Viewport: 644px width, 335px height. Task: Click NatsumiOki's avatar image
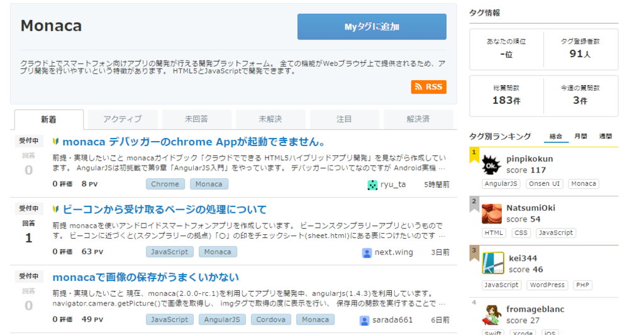(492, 213)
